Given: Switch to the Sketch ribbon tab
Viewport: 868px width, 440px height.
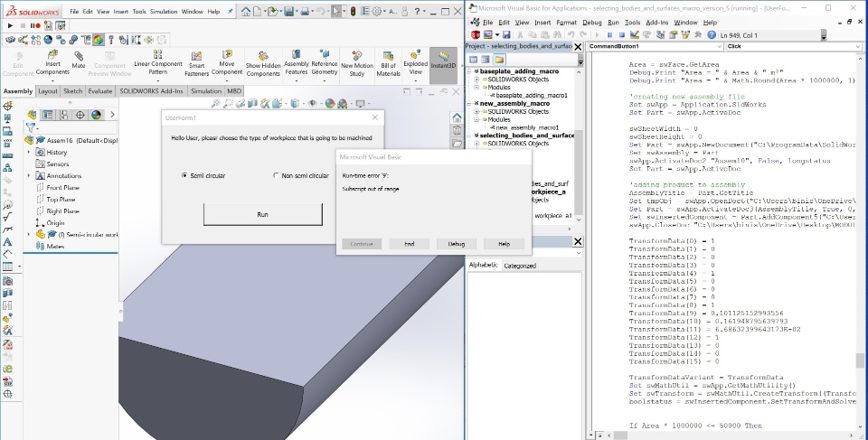Looking at the screenshot, I should tap(72, 90).
